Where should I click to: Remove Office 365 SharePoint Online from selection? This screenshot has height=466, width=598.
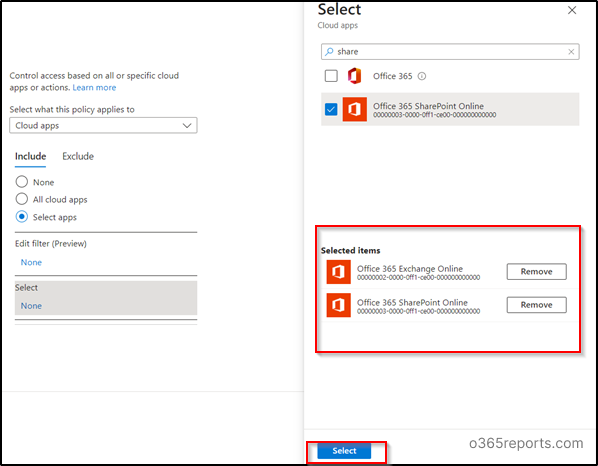[x=536, y=305]
